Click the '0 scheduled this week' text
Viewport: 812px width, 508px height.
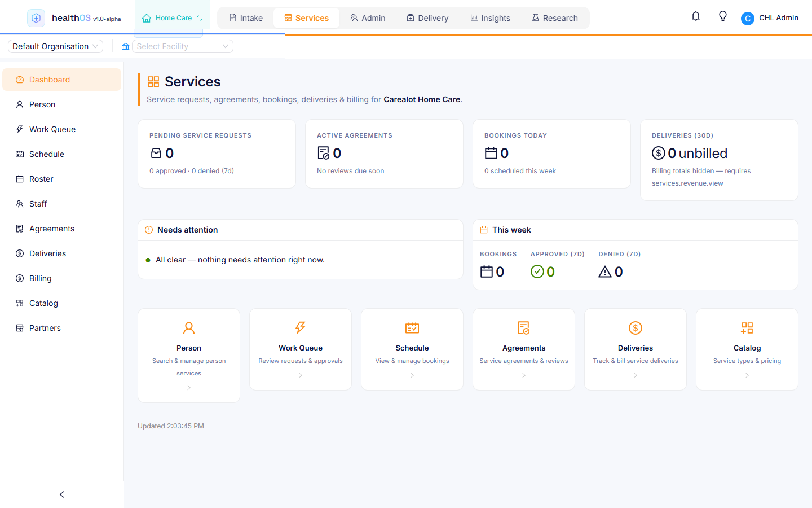[520, 171]
